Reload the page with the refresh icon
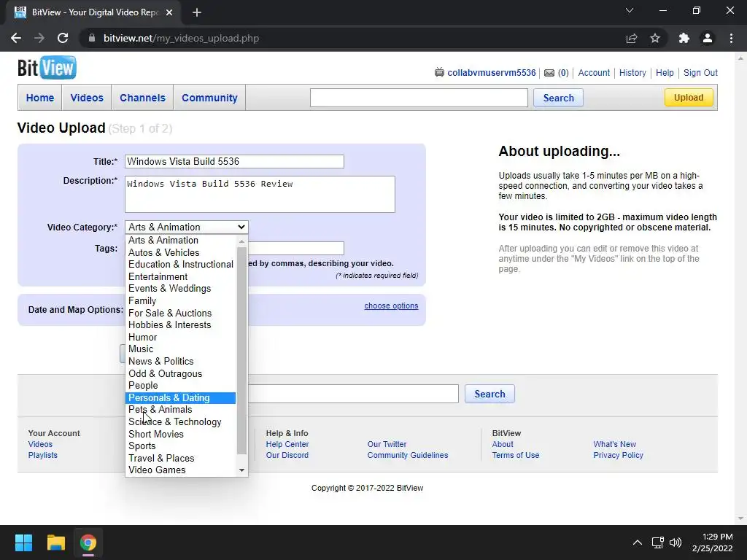The image size is (747, 560). [63, 38]
